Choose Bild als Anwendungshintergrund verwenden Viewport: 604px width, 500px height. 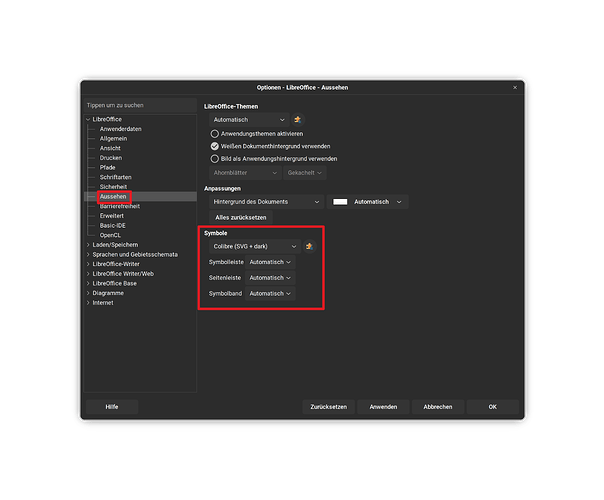(214, 158)
